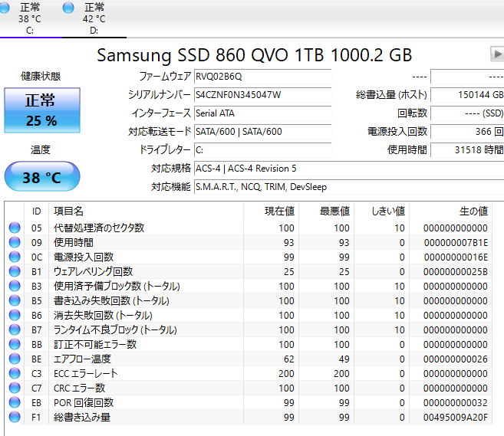This screenshot has width=504, height=436.
Task: Select the 訂正不可能エラー数 row
Action: click(x=248, y=344)
